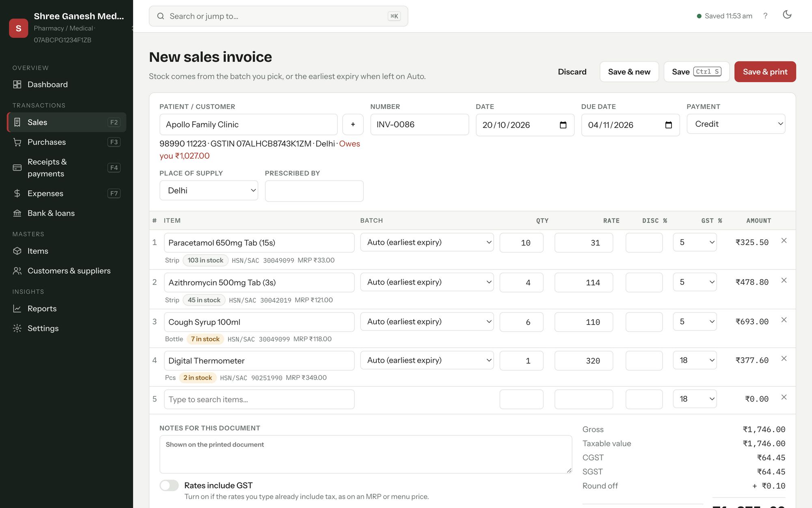The height and width of the screenshot is (508, 812).
Task: Remove Azithromycin 500mg row
Action: pos(784,280)
